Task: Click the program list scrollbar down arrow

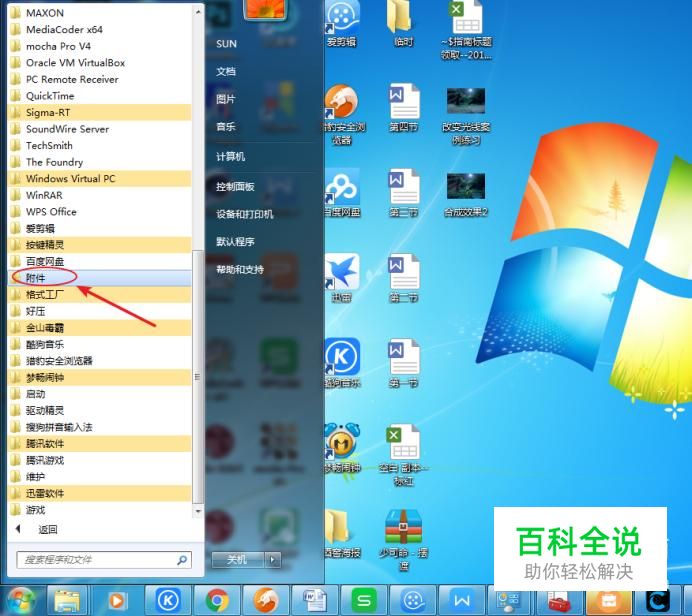Action: click(x=198, y=511)
